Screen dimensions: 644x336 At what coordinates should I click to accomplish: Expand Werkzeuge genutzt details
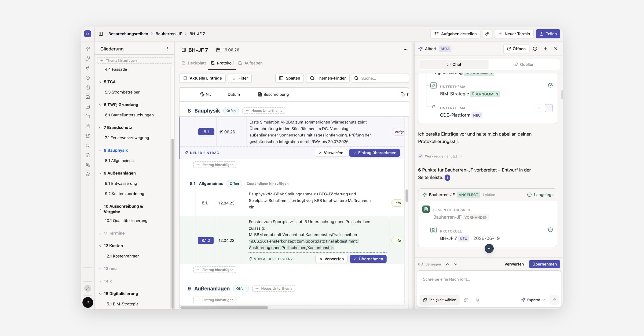441,156
